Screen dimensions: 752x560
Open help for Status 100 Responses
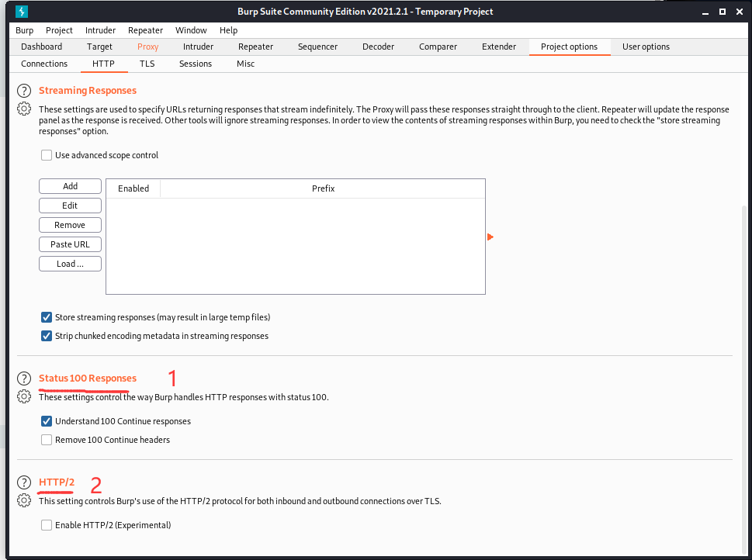[24, 379]
